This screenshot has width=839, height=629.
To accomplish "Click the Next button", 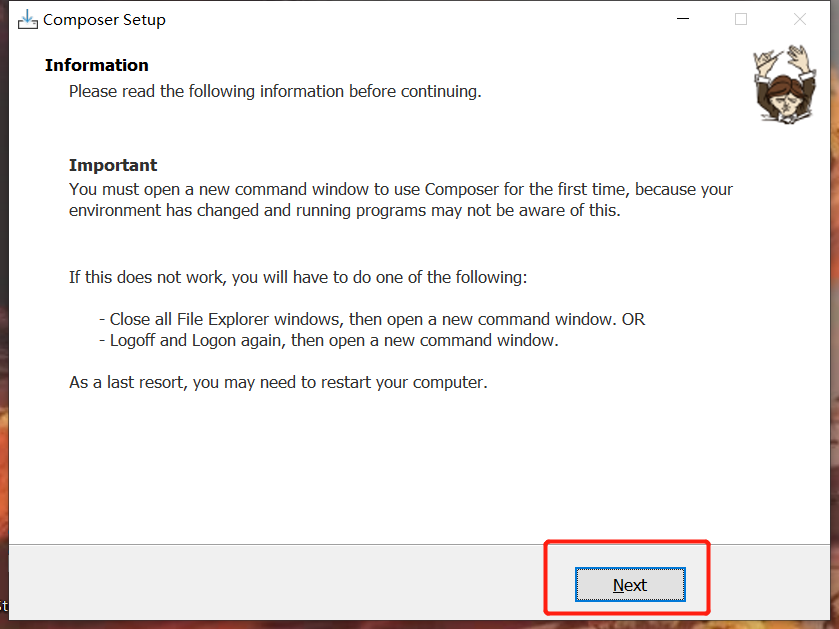I will [x=630, y=585].
